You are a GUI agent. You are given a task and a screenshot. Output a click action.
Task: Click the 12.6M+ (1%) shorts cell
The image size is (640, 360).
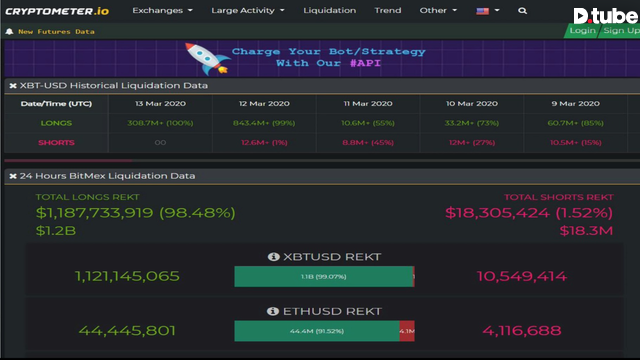pos(264,142)
